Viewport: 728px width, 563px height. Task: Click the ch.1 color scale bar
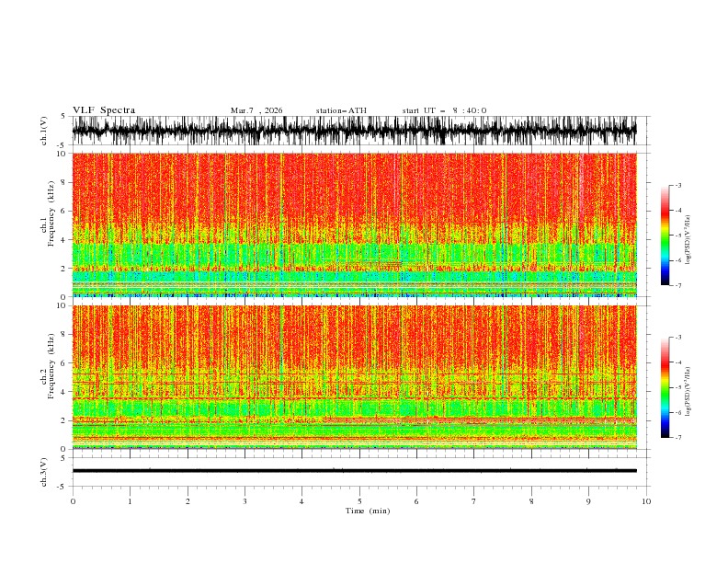pos(665,236)
